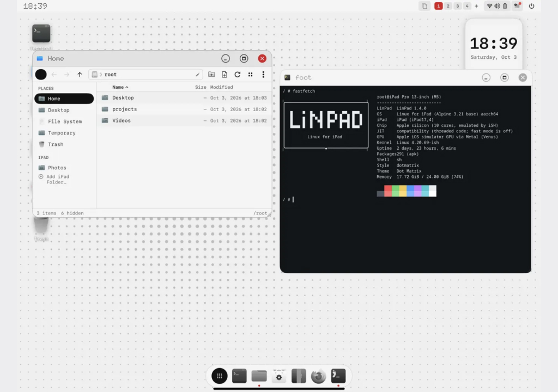Screen dimensions: 558x392
Task: Open the app grid launcher in dock
Action: (220, 376)
